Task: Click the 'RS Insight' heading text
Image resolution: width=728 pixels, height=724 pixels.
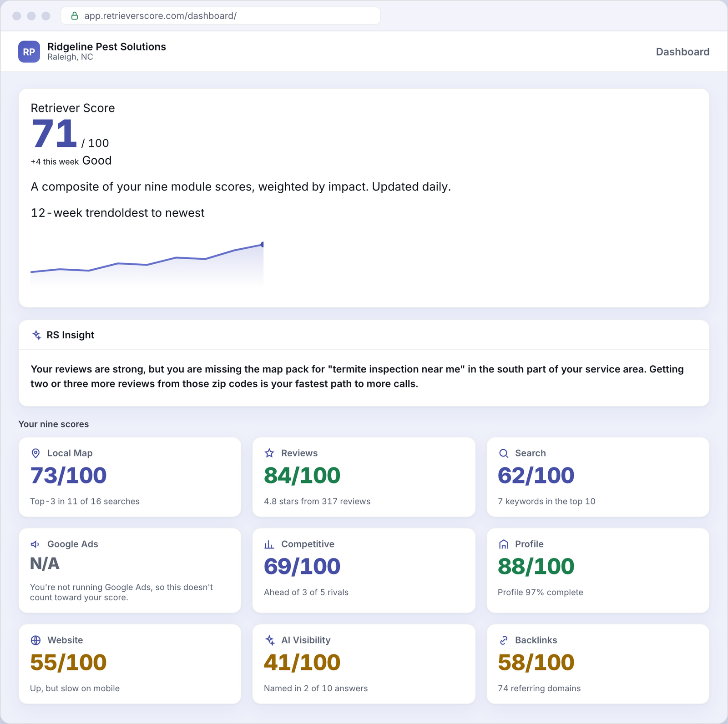Action: 71,335
